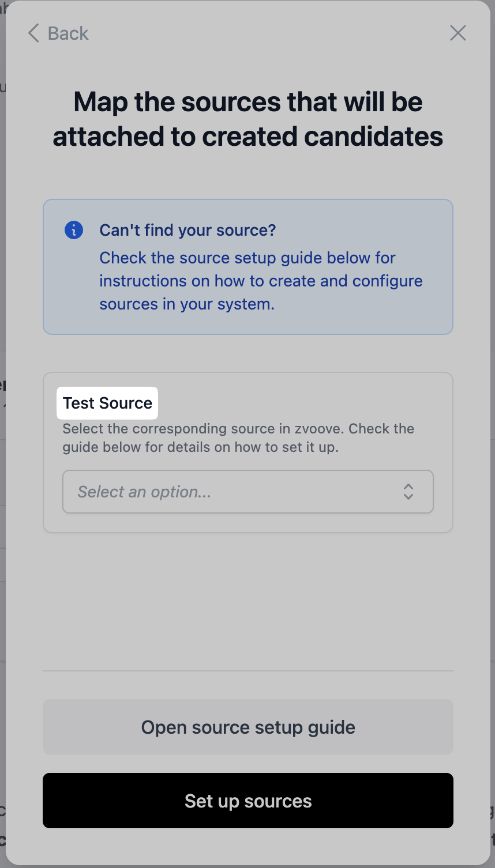
Task: Click the back chevron arrow icon
Action: pos(33,33)
